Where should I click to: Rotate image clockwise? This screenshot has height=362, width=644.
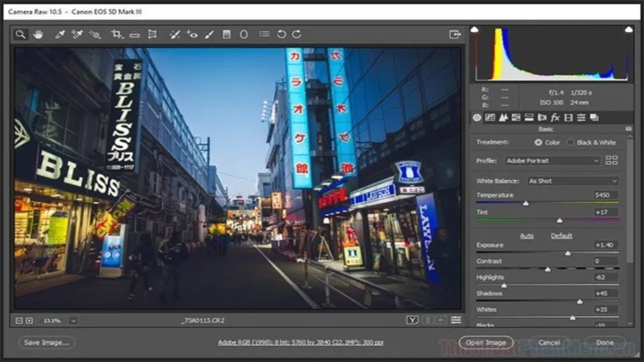297,34
